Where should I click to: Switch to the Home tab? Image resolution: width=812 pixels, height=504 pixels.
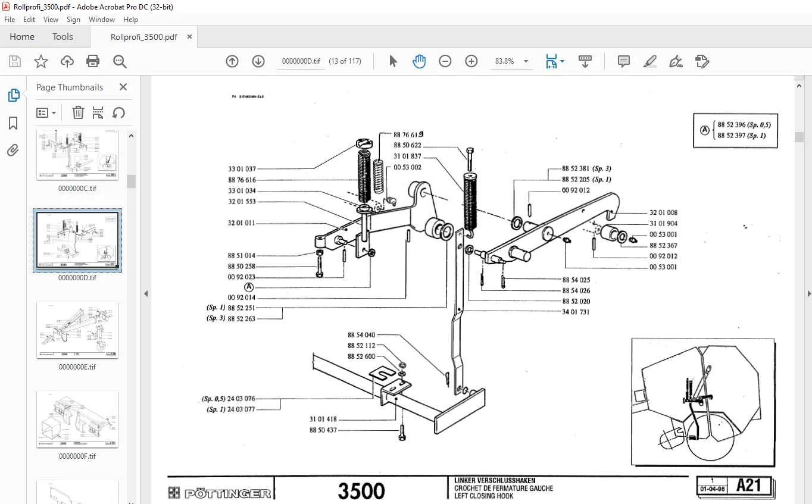[22, 36]
